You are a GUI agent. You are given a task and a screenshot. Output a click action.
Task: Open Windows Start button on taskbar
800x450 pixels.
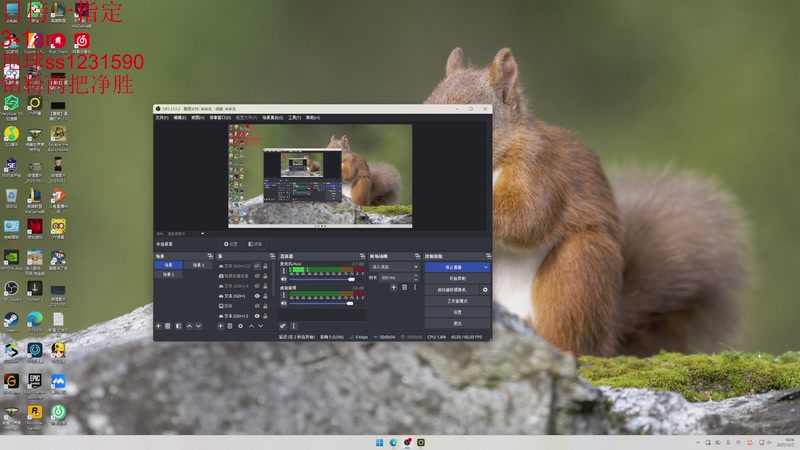(x=379, y=442)
